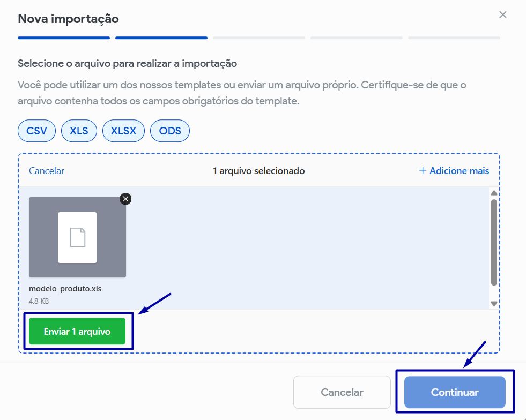This screenshot has height=420, width=526.
Task: Click the Cancelar link in upload panel
Action: click(x=47, y=171)
